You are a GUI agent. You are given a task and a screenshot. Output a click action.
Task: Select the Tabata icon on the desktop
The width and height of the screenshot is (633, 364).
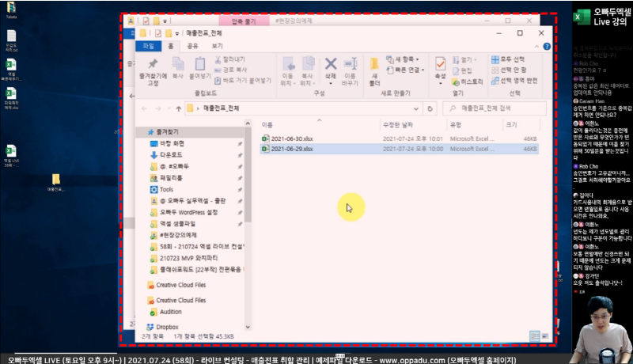point(11,10)
